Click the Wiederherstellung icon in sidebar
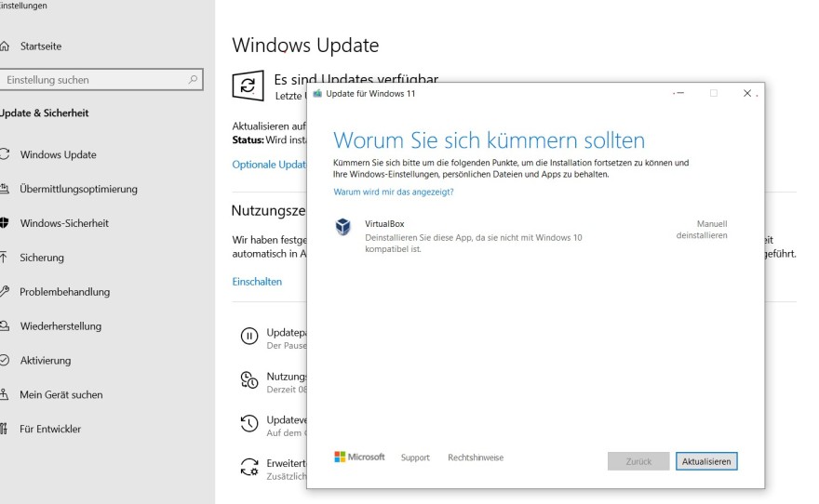 pos(4,326)
